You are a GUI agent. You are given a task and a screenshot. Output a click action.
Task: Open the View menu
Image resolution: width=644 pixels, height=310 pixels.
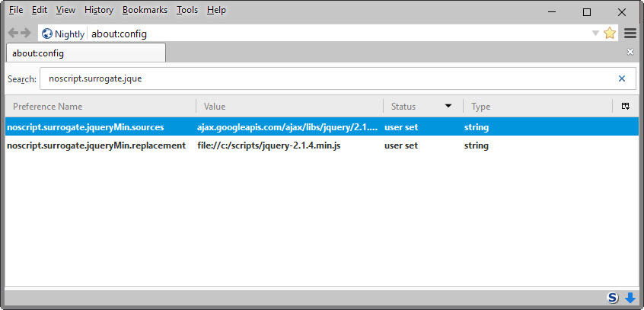pos(65,10)
